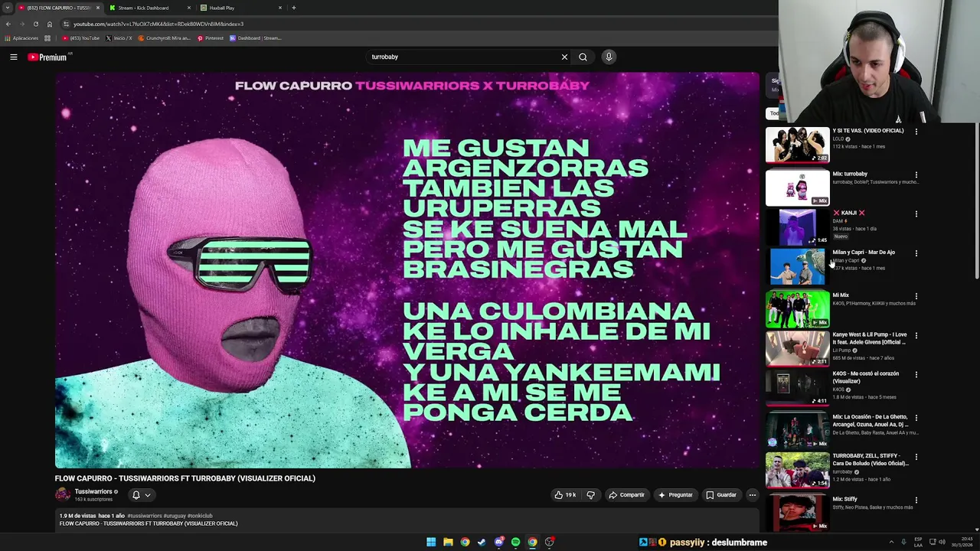This screenshot has width=980, height=551.
Task: Open the Preguntar AI button
Action: 675,495
